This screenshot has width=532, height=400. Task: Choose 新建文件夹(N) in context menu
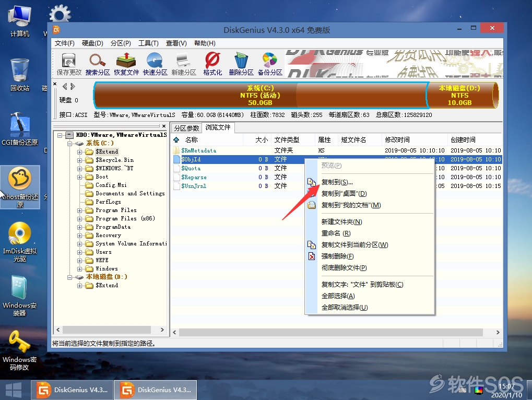370,222
